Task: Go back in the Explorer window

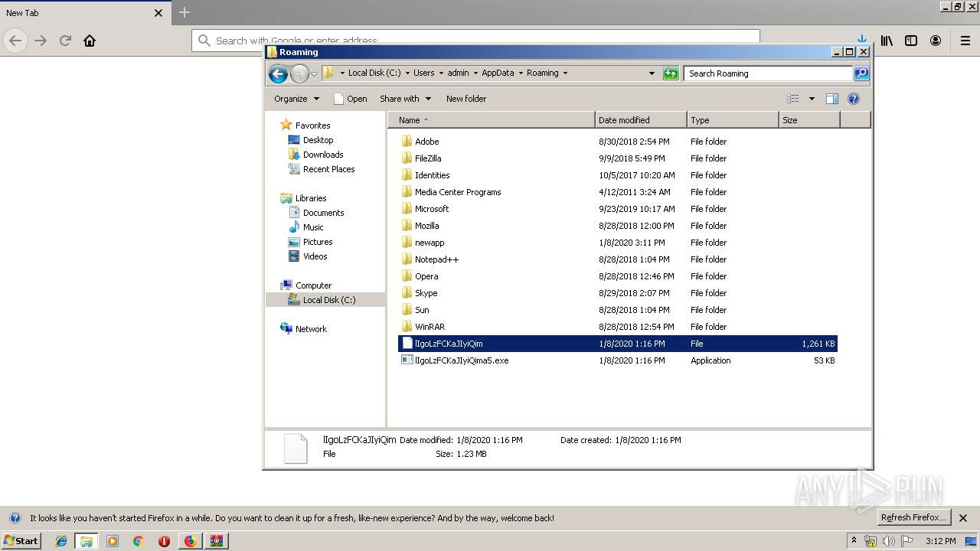Action: point(278,73)
